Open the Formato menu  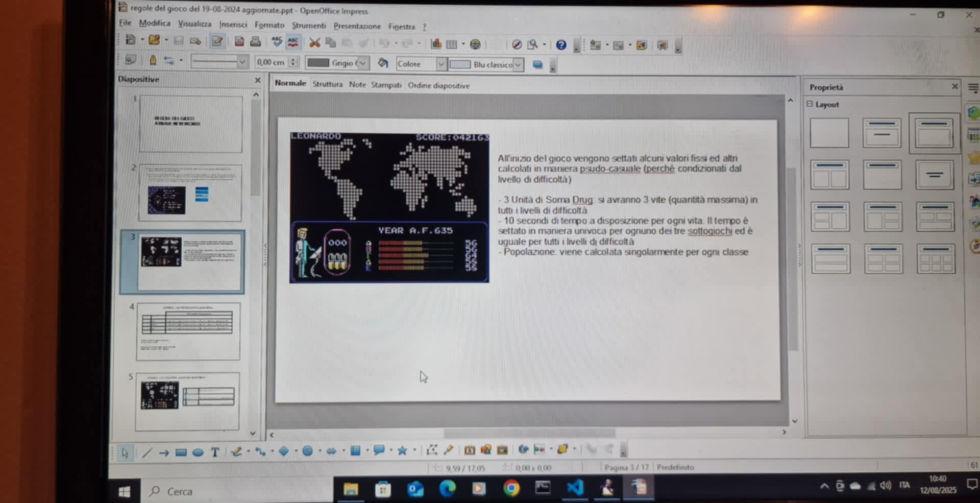coord(269,25)
